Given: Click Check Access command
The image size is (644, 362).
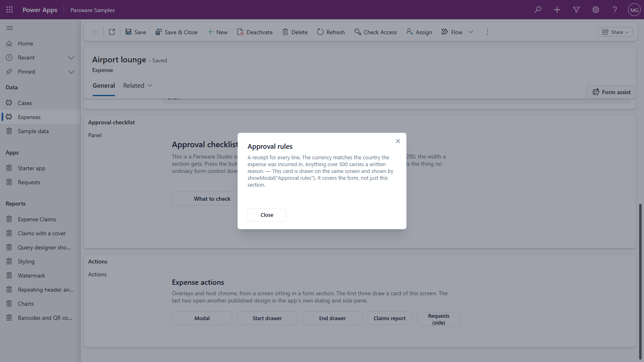Looking at the screenshot, I should (x=376, y=32).
